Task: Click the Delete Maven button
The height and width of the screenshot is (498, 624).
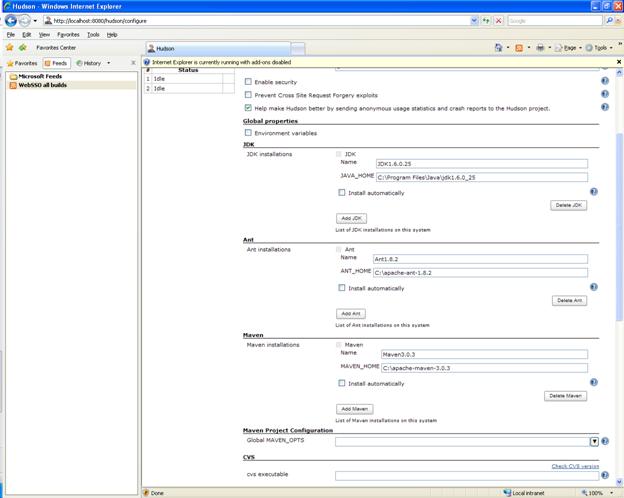Action: tap(565, 396)
